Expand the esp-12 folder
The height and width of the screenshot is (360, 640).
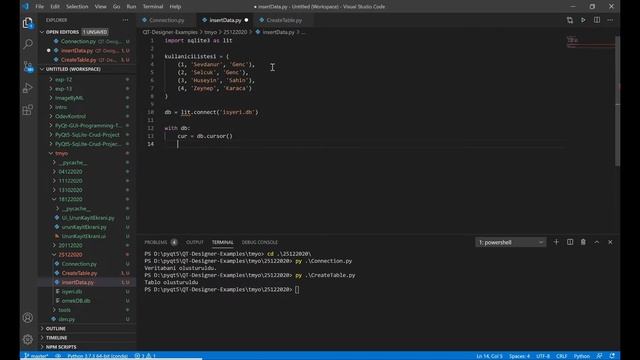(87, 80)
